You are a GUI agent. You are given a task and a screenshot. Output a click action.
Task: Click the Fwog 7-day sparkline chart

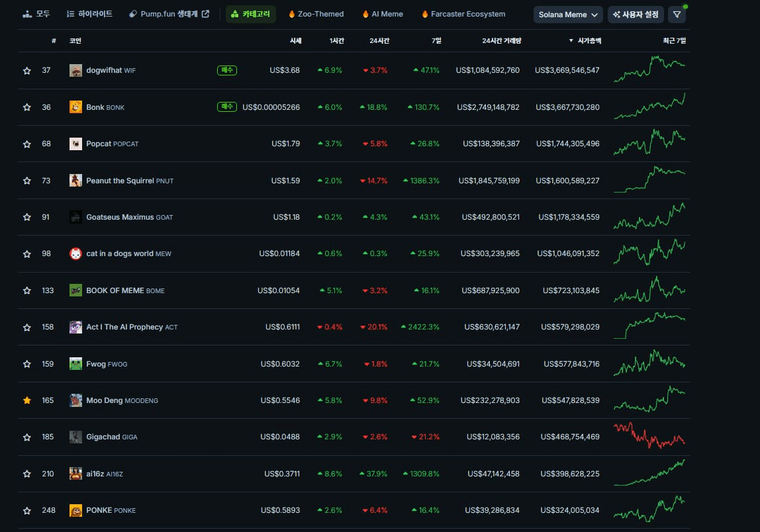649,363
